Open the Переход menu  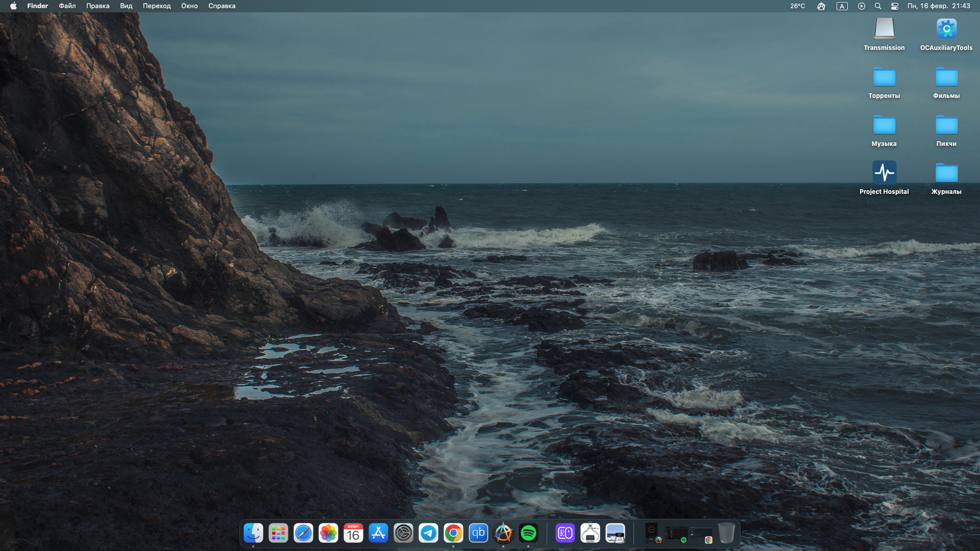157,6
